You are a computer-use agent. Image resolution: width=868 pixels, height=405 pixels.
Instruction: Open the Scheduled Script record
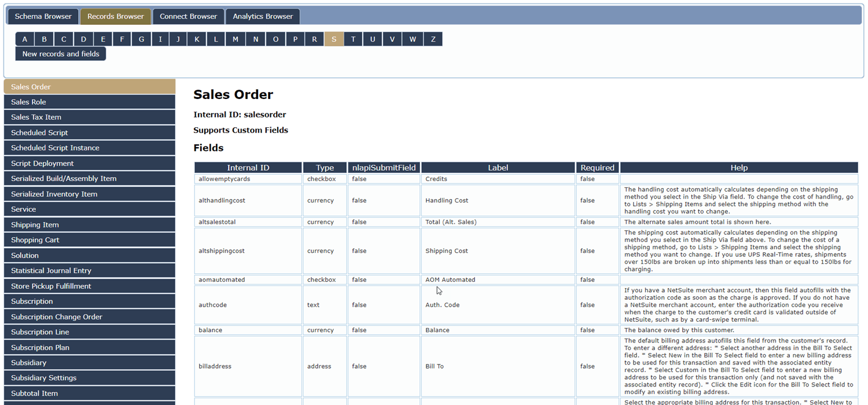click(x=90, y=132)
